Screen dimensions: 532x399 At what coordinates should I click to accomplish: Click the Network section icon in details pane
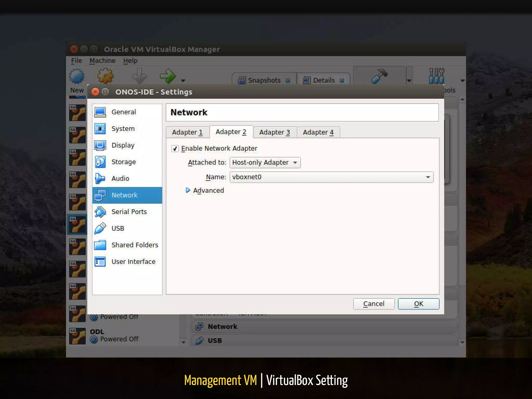(x=199, y=327)
